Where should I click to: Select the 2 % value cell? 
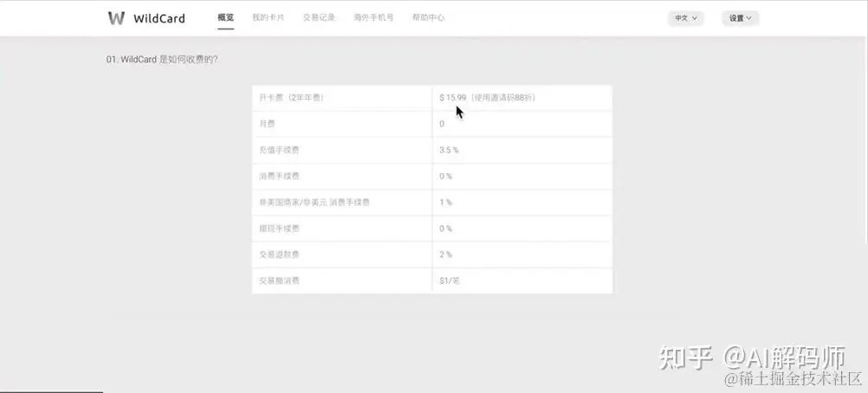tap(522, 254)
